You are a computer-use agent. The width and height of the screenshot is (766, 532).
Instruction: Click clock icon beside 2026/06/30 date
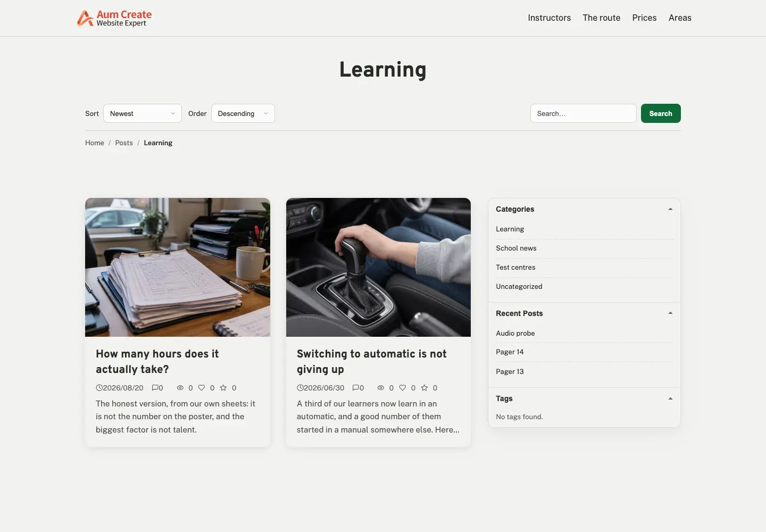[x=300, y=388]
